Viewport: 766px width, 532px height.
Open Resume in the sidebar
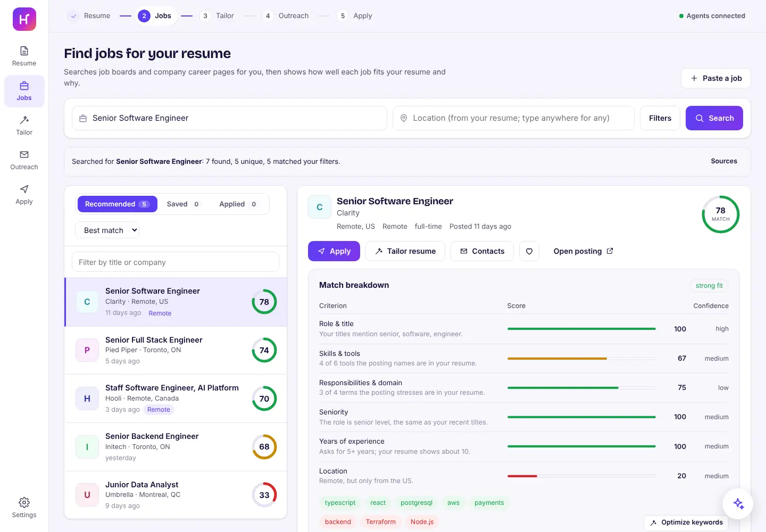coord(24,56)
